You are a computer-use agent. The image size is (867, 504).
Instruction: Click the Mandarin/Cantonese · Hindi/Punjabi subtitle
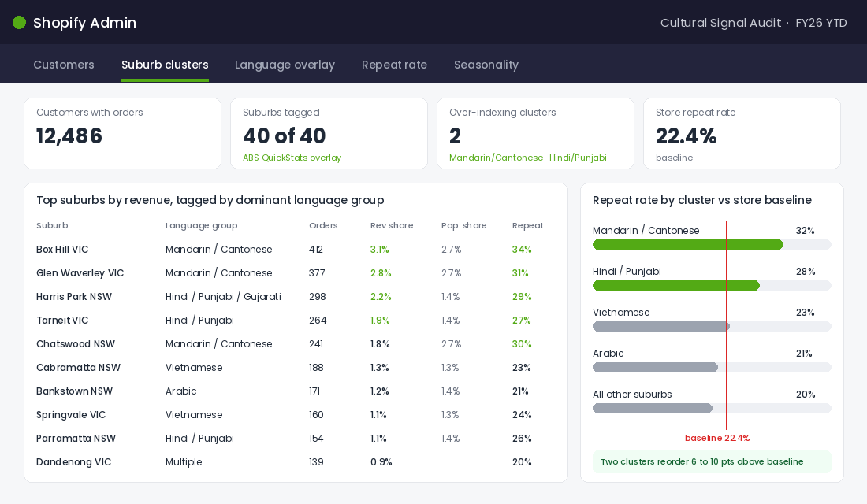527,157
